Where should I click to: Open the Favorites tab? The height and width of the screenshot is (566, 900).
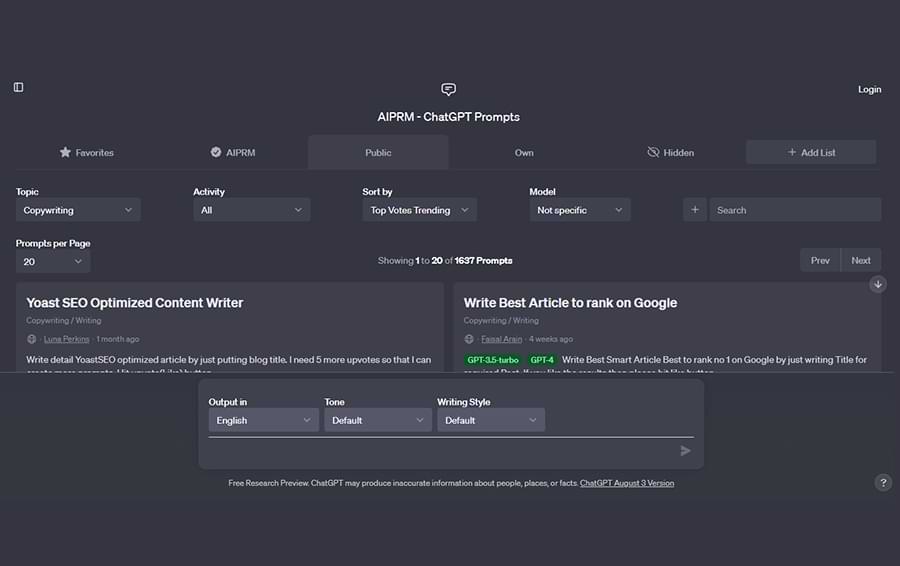pyautogui.click(x=87, y=153)
